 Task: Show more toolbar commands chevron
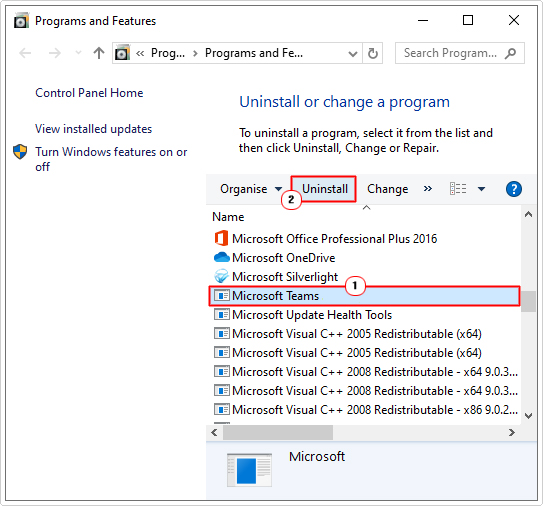coord(428,188)
